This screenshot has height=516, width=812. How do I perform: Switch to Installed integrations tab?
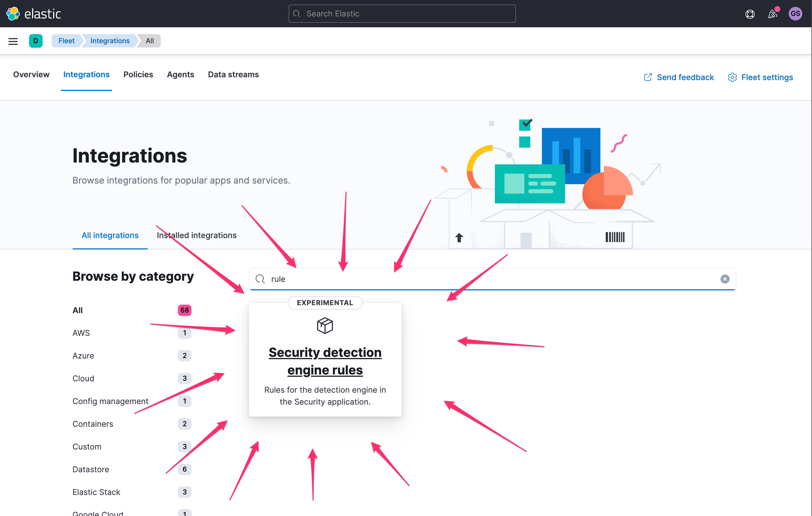pyautogui.click(x=197, y=235)
